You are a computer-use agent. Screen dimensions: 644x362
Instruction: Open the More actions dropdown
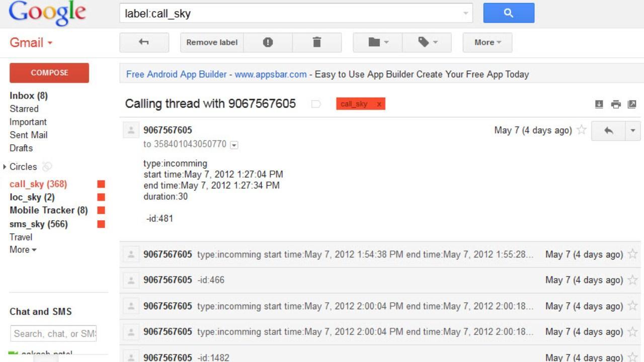[488, 42]
